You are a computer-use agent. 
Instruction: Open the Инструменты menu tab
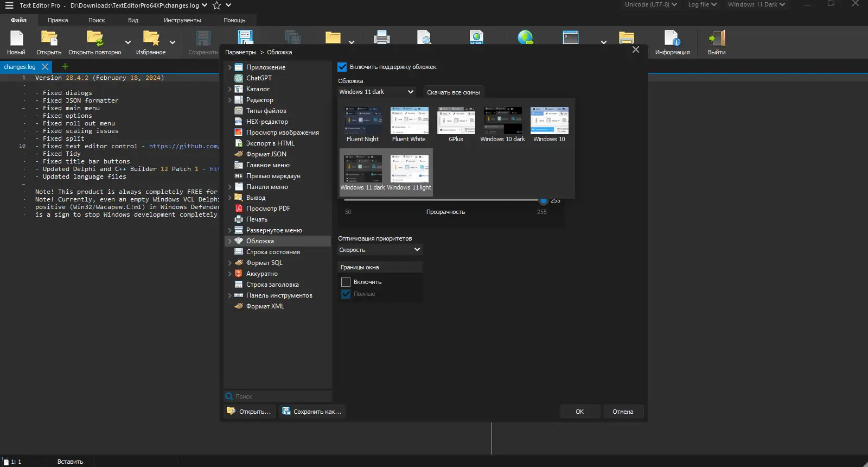click(182, 20)
